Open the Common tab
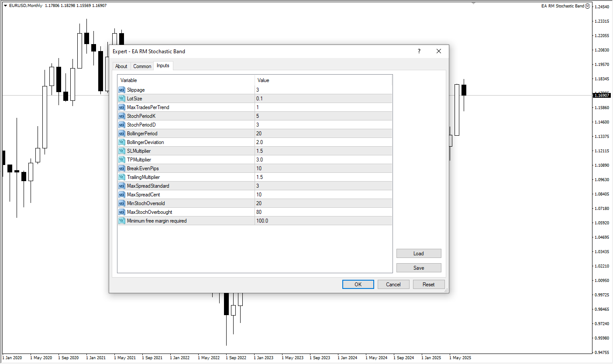The height and width of the screenshot is (364, 613). tap(142, 66)
